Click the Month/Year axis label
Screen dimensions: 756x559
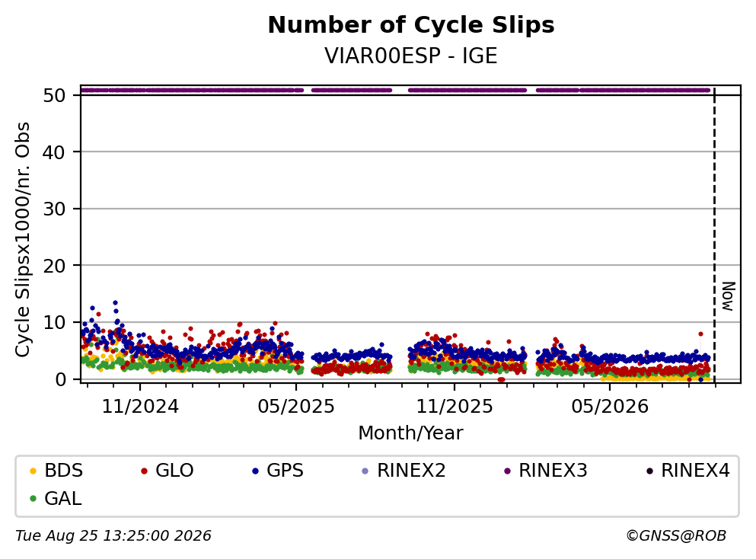411,433
